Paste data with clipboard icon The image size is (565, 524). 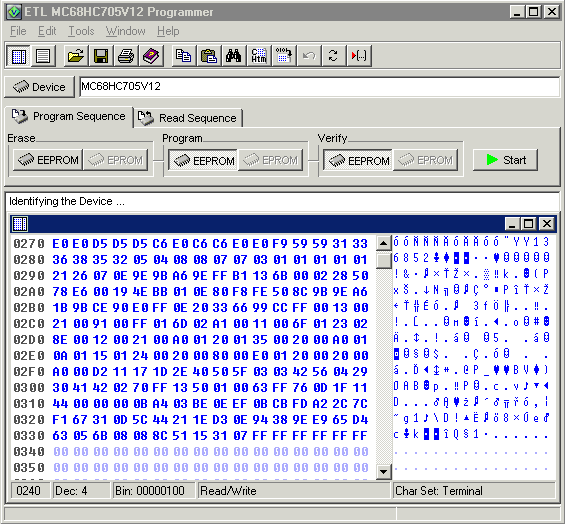tap(209, 56)
